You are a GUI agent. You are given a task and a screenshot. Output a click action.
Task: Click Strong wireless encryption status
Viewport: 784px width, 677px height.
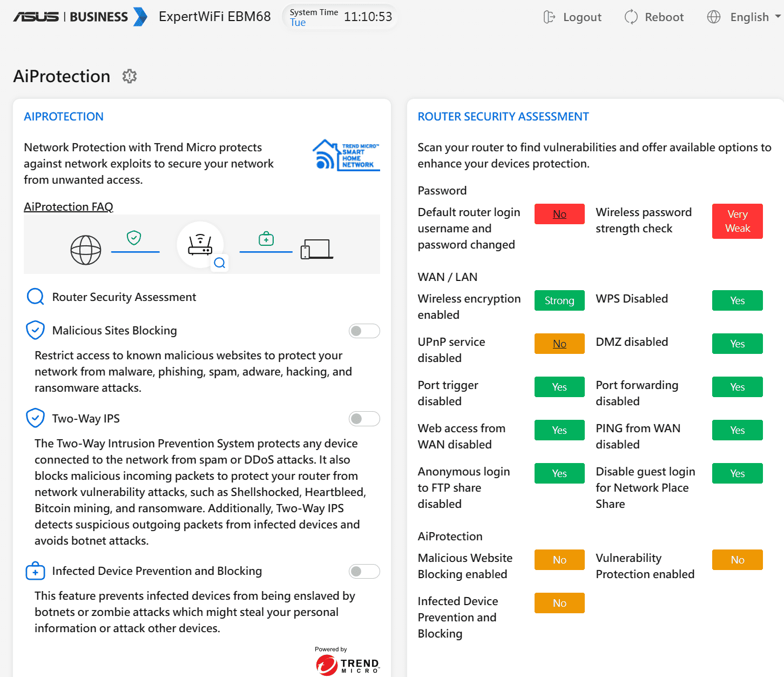559,300
